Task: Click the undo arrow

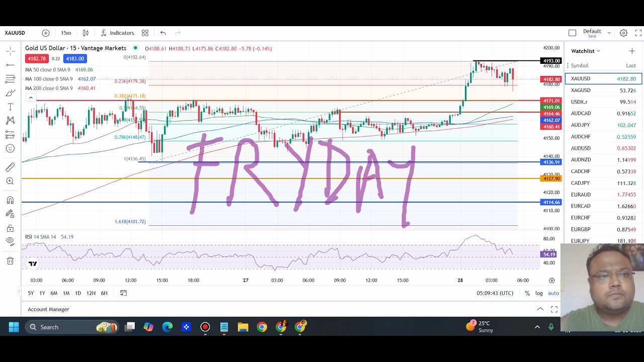Action: tap(163, 33)
